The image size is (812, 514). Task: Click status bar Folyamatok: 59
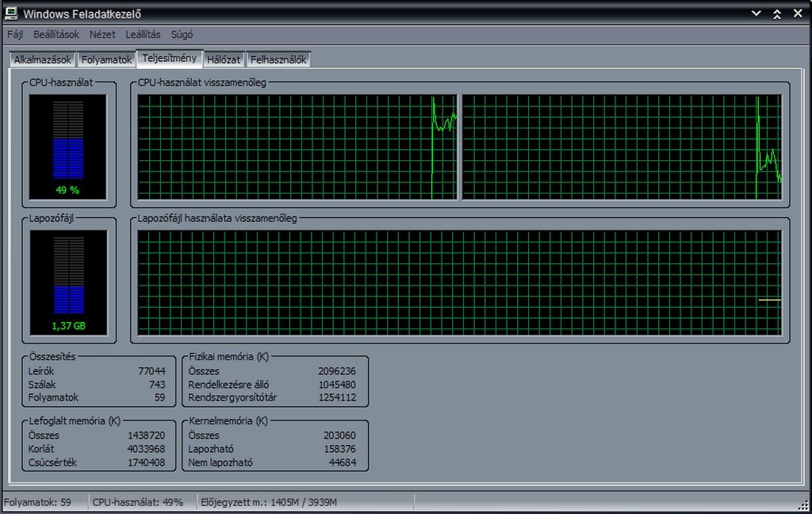click(37, 502)
